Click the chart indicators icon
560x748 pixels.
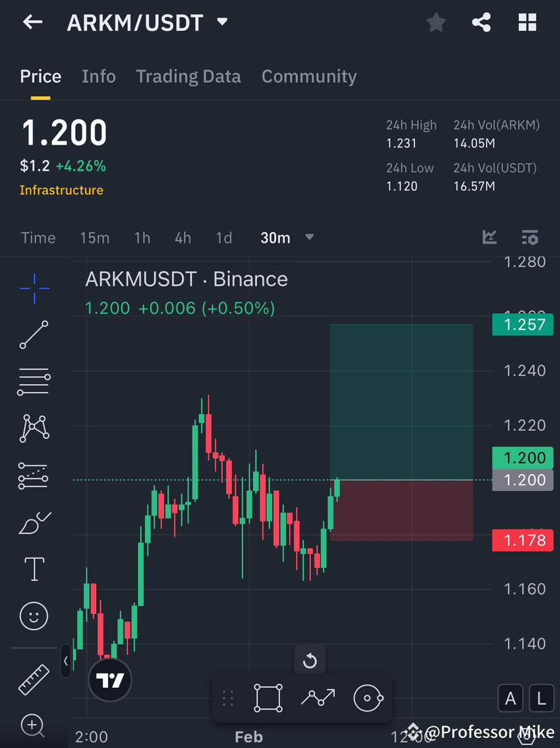pos(490,237)
